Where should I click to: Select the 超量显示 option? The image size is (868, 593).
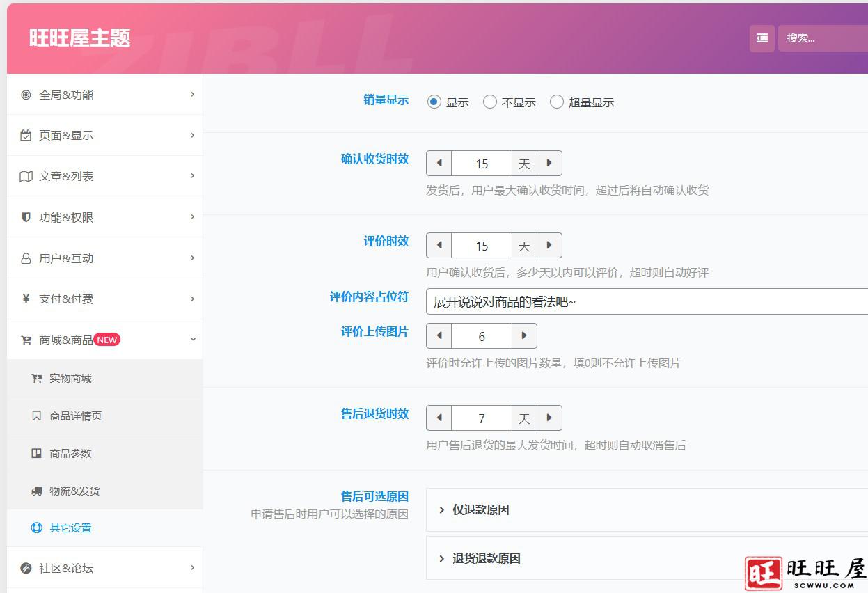click(557, 102)
